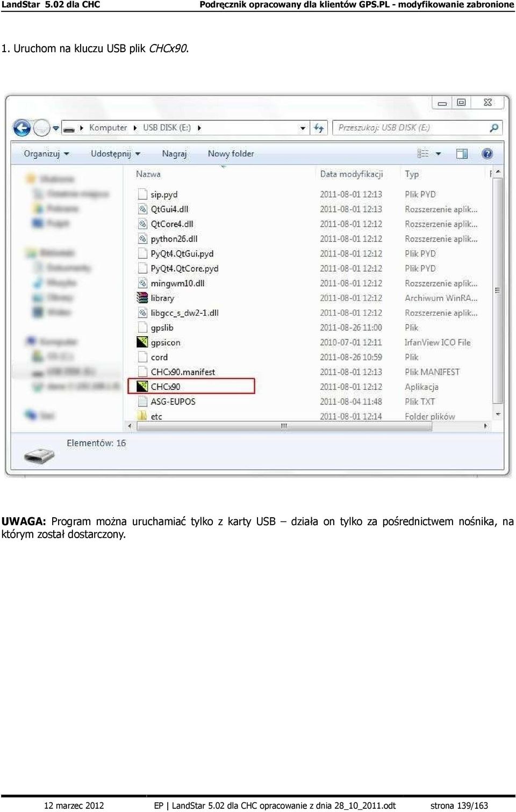Click the date 2010-07-01 12:11
Image resolution: width=516 pixels, height=812 pixels.
[x=351, y=342]
